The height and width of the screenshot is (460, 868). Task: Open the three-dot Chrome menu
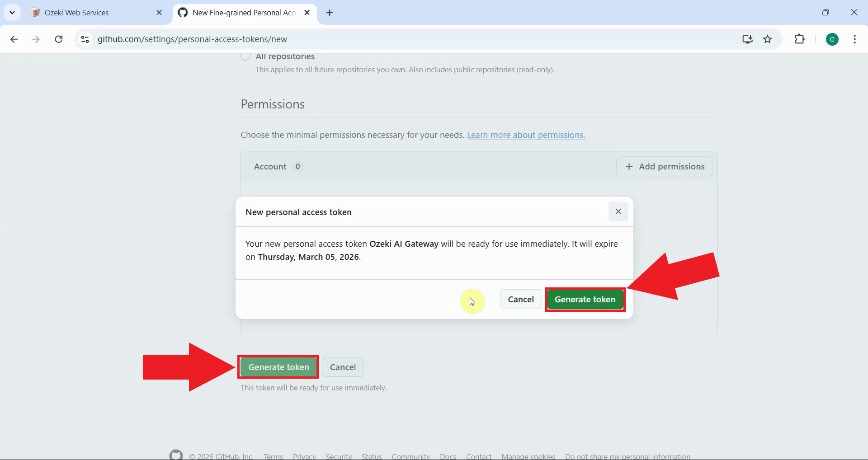point(855,39)
